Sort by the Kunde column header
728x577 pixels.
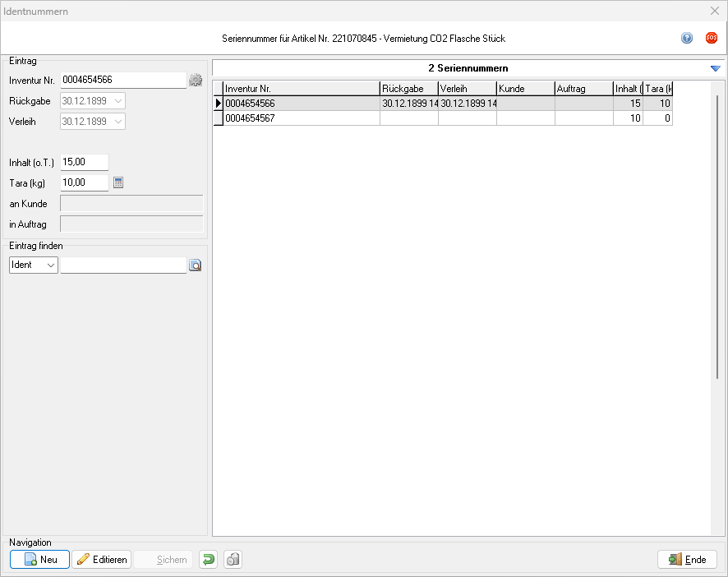coord(525,89)
